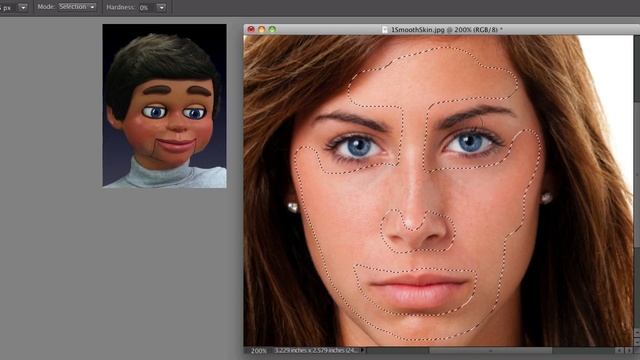Click the 1SmoothSkin.jpg file icon in title bar
Viewport: 640px width, 360px height.
coord(384,29)
